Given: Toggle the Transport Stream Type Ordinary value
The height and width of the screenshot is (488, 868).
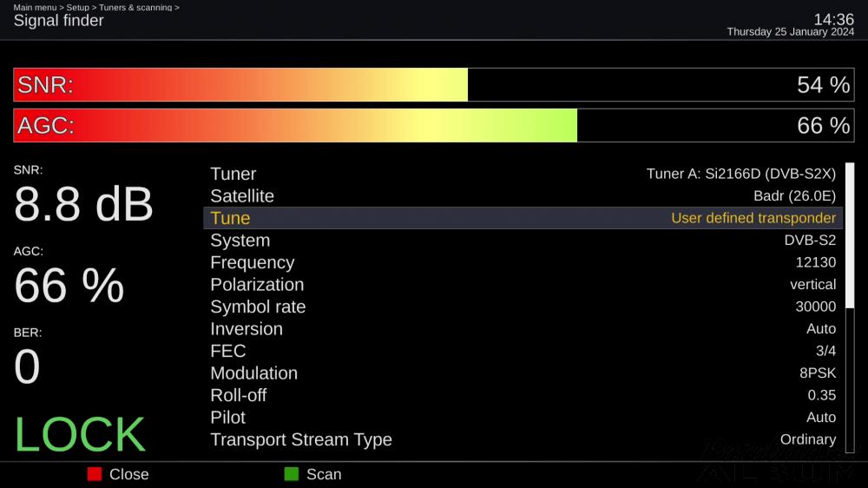Looking at the screenshot, I should [807, 440].
